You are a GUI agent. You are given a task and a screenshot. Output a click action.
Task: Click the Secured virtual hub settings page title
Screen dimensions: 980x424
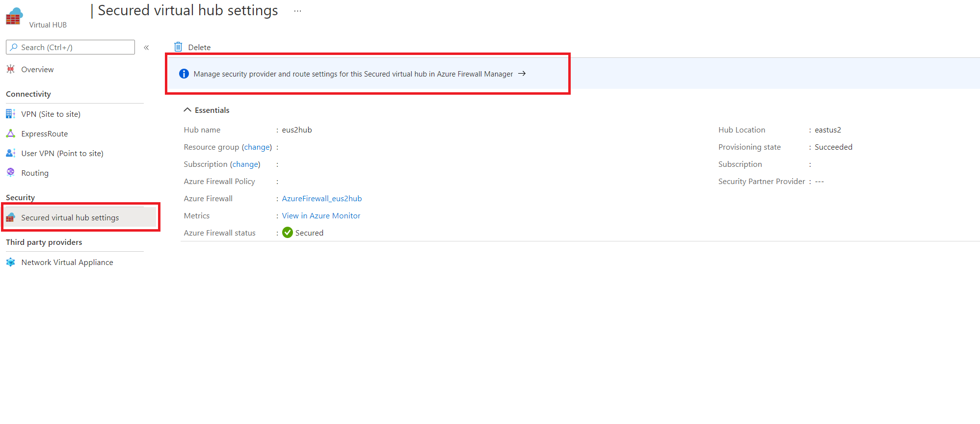[x=188, y=10]
